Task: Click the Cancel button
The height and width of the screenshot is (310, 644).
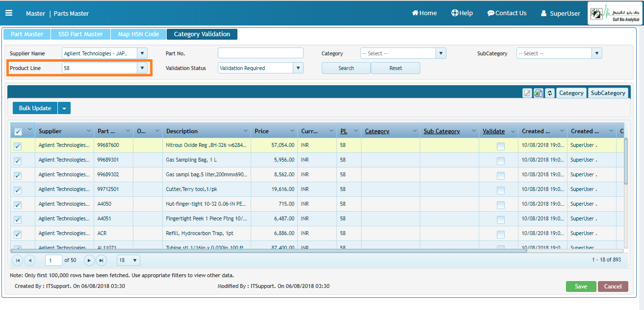Action: (613, 286)
